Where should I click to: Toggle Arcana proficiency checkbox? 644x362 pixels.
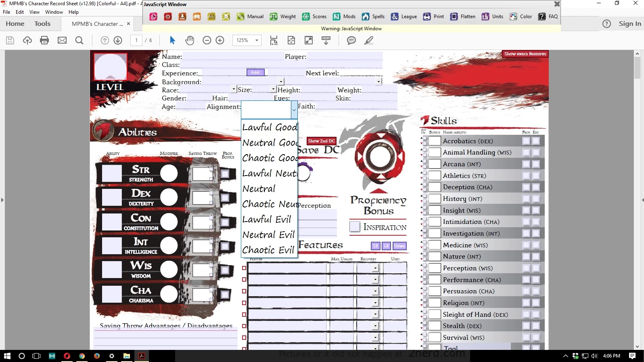tap(526, 164)
